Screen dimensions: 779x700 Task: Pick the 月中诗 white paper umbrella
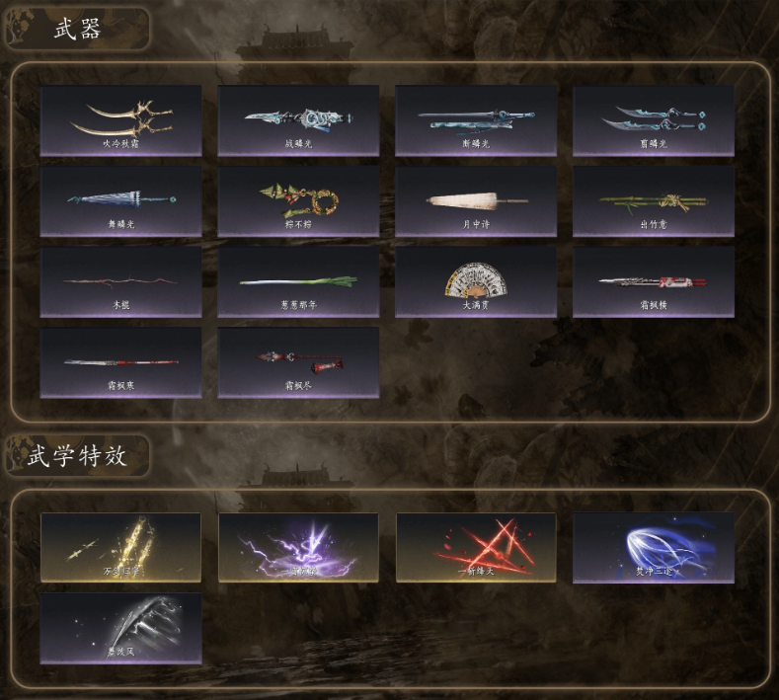476,201
